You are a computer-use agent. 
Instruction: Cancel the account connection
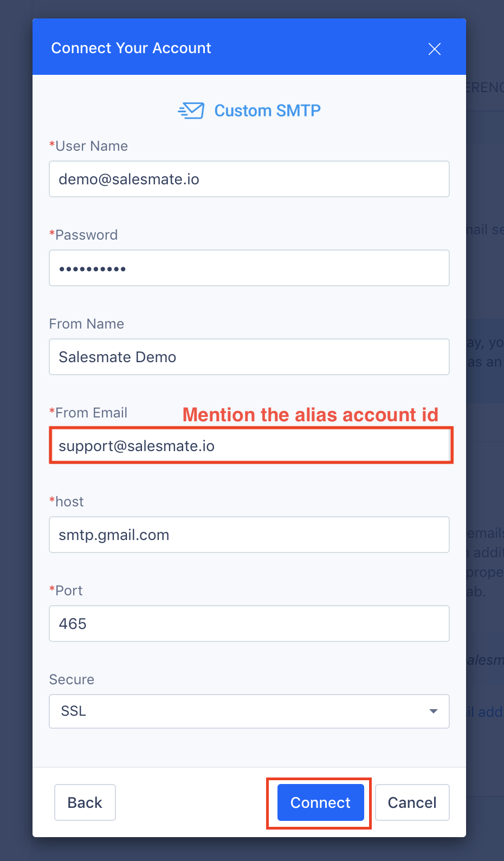click(x=412, y=802)
